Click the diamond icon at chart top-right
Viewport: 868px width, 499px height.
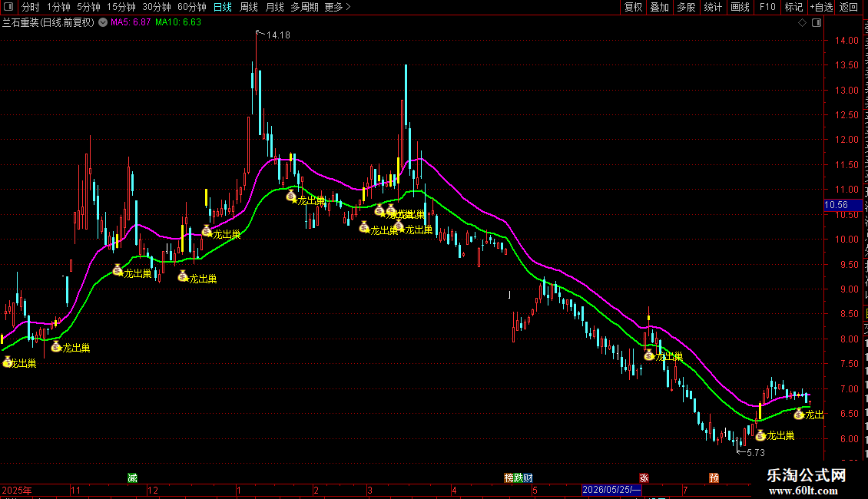[x=802, y=23]
